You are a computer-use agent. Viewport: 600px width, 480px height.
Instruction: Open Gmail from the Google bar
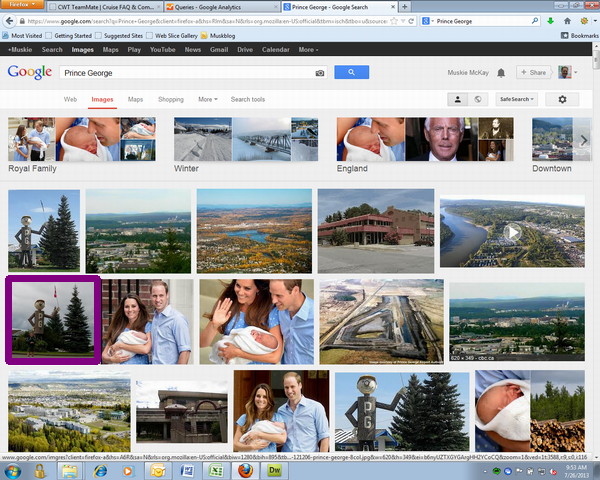pyautogui.click(x=219, y=49)
